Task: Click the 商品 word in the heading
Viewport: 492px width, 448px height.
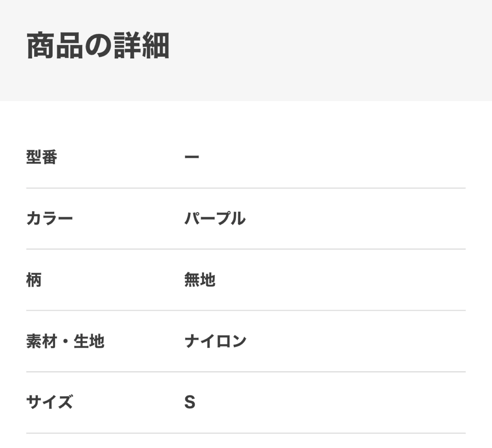Action: click(x=55, y=46)
